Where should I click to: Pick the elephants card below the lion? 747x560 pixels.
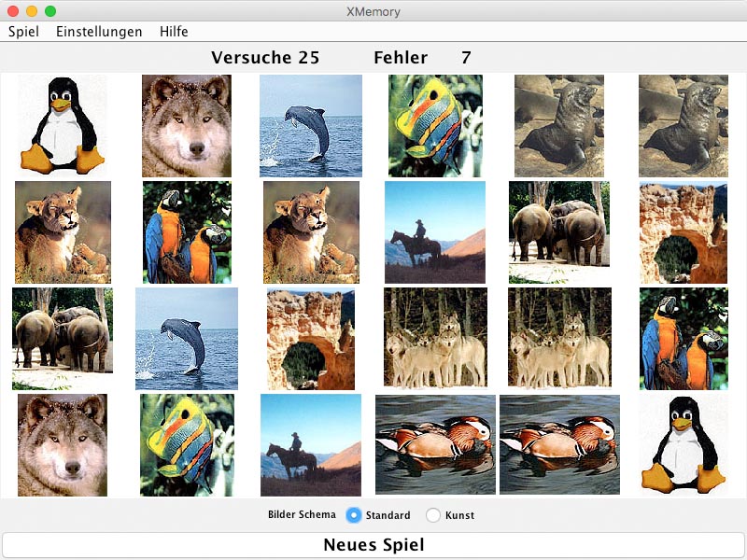point(63,339)
